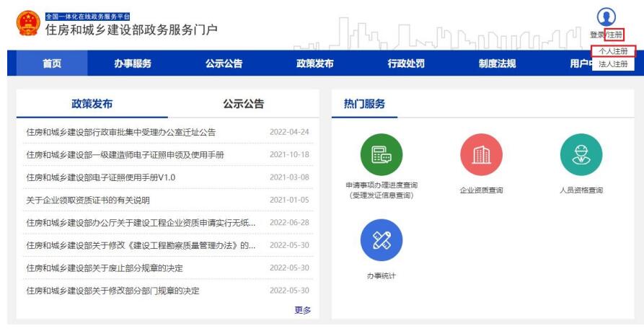Click the 注册 register link
The height and width of the screenshot is (331, 644).
pos(614,35)
